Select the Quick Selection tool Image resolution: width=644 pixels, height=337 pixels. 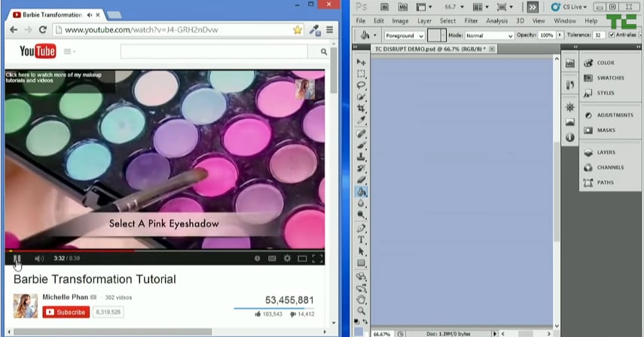click(x=361, y=97)
